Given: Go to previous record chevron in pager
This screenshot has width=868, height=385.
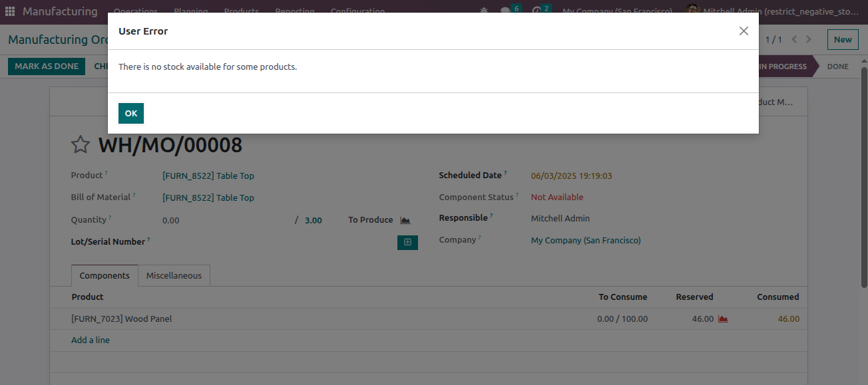Looking at the screenshot, I should 794,39.
